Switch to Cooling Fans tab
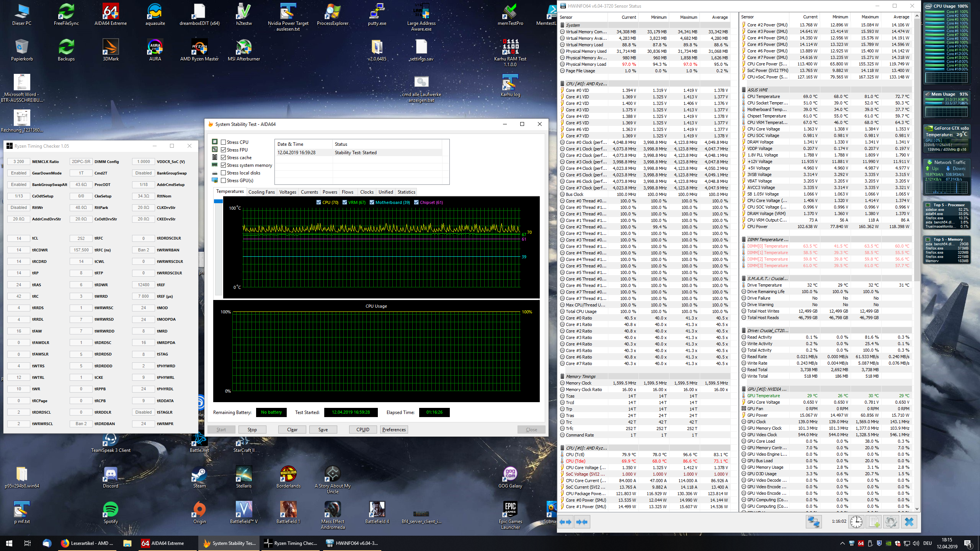 point(261,192)
